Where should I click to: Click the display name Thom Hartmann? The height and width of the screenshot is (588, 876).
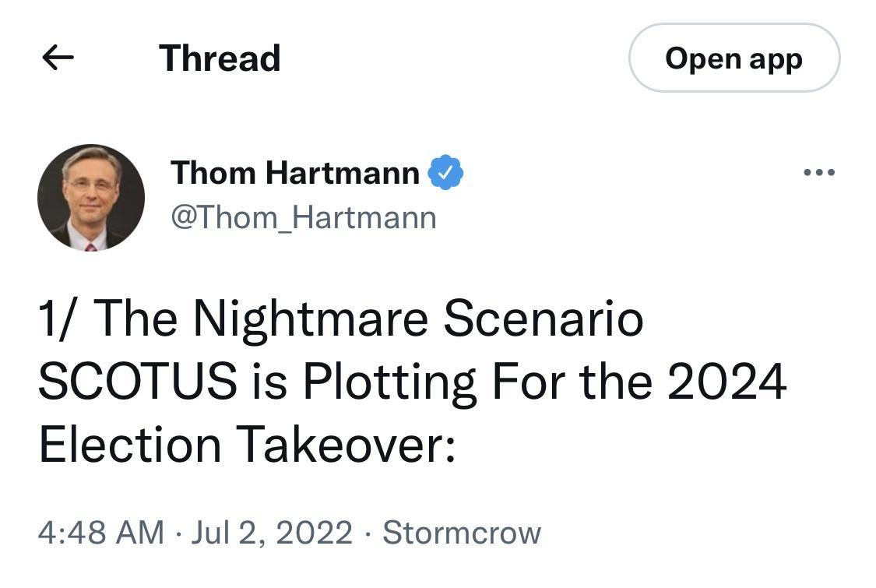point(296,172)
